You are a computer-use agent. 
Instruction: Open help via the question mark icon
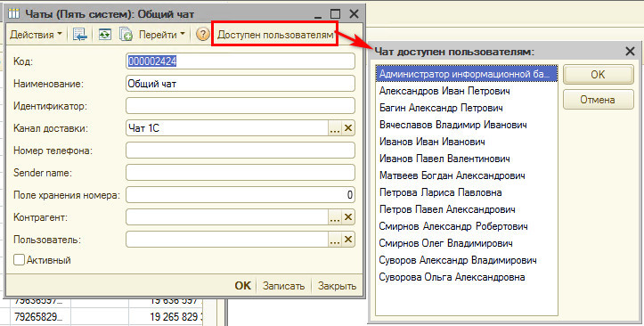(x=202, y=34)
